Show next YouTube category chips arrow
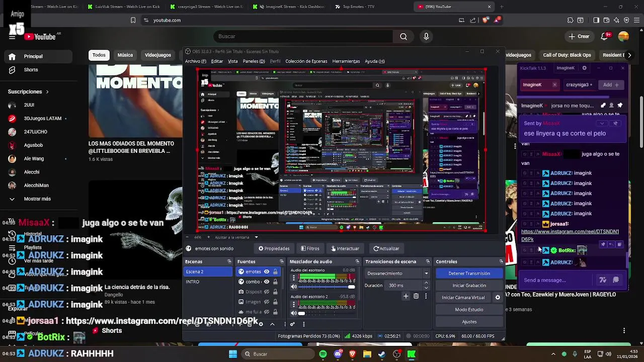Screen dimensions: 644x362 629,55
